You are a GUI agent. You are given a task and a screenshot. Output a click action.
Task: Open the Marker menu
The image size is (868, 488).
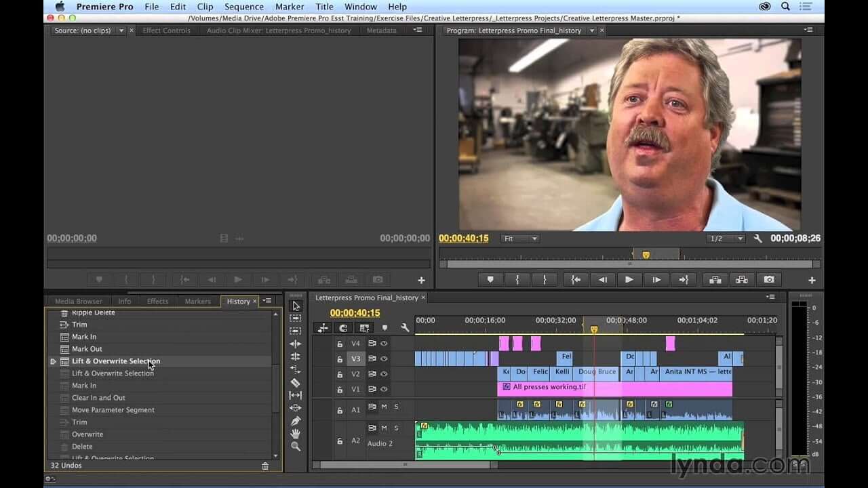(290, 7)
